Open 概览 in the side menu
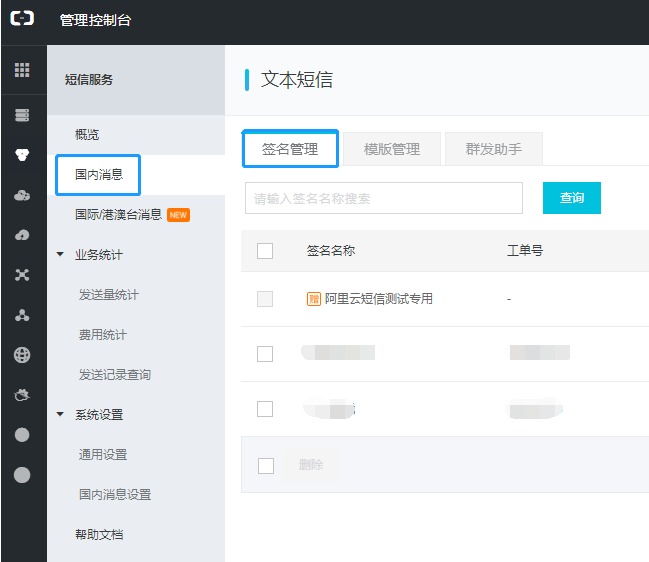Screen dimensions: 649x562 [87, 134]
